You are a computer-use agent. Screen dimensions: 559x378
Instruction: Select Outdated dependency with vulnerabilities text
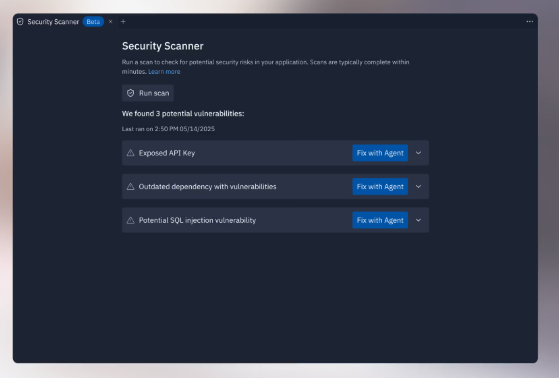pos(207,187)
